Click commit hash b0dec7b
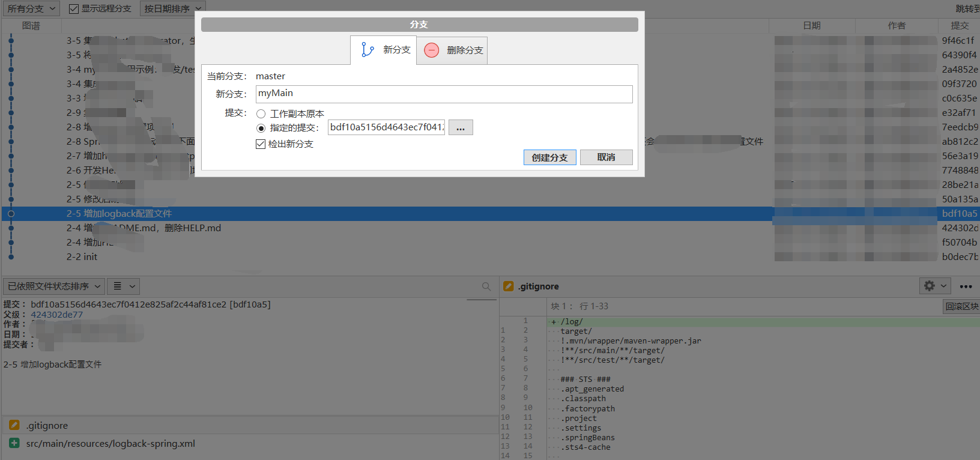 960,257
